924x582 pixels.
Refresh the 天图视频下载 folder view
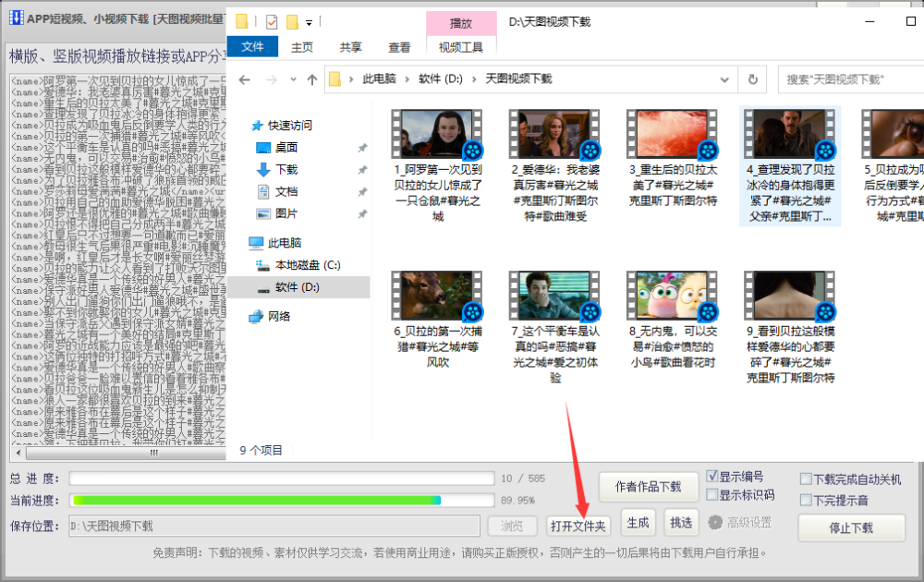(752, 79)
